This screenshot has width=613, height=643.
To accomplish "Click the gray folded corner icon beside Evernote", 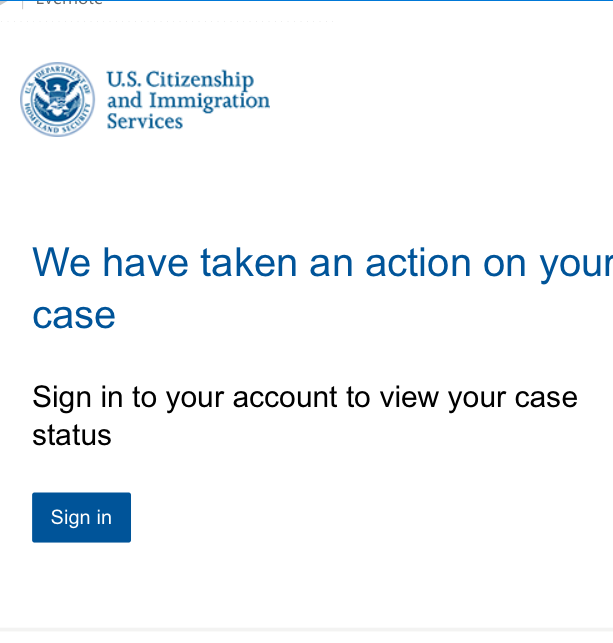I will 4,2.
